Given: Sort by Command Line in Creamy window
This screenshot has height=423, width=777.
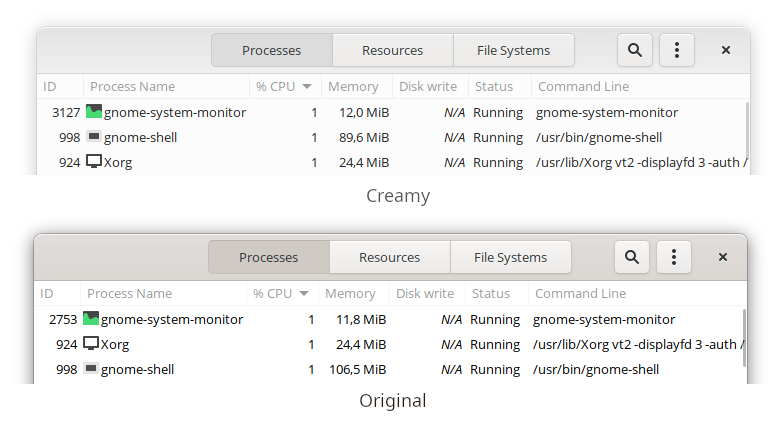Looking at the screenshot, I should [x=640, y=87].
